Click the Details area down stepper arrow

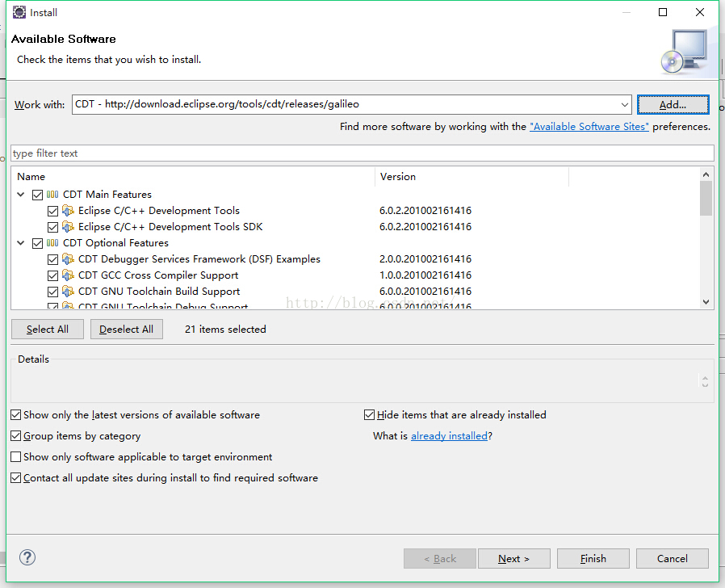click(705, 384)
